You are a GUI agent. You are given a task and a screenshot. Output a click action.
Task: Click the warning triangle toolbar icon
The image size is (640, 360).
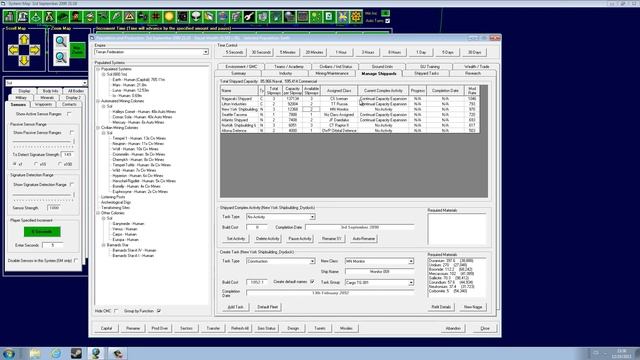[x=129, y=17]
